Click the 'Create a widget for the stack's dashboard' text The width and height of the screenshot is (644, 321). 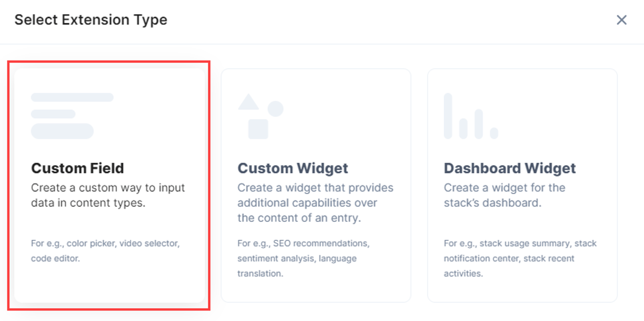tap(504, 195)
